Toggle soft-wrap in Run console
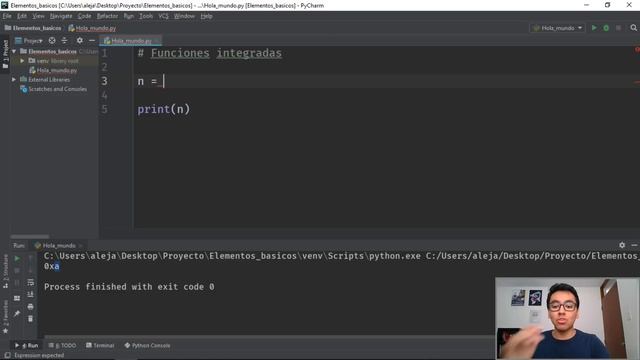Screen dimensions: 640x360 pyautogui.click(x=31, y=282)
